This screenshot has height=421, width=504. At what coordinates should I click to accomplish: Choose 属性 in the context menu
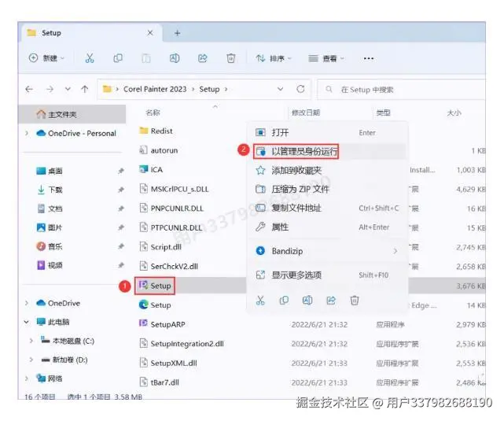tap(327, 227)
